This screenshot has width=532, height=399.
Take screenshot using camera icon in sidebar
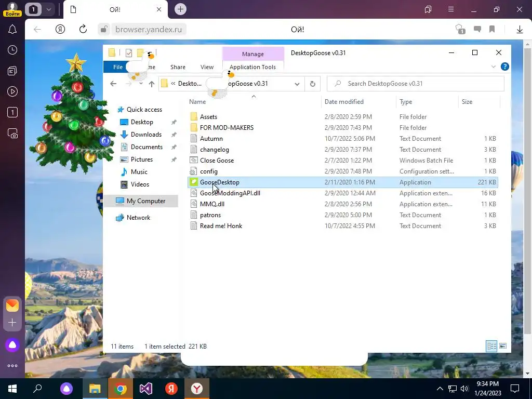[x=12, y=134]
